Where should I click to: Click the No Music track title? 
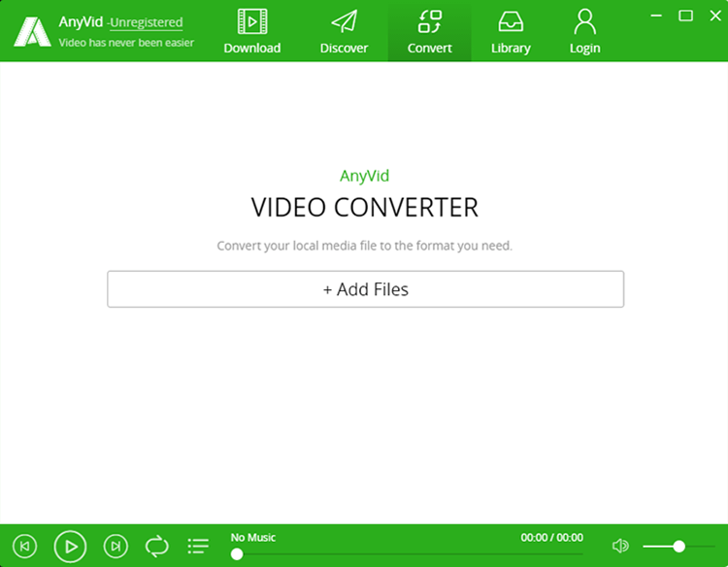pos(253,537)
